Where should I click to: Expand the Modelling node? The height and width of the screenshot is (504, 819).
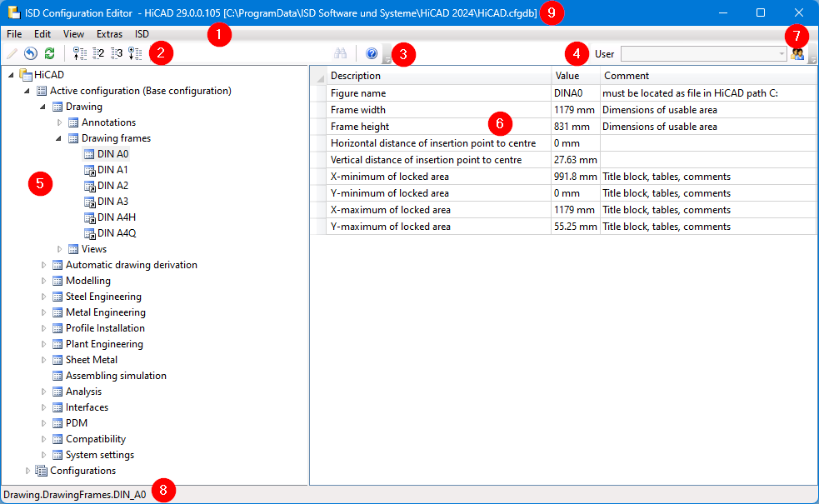click(x=43, y=281)
